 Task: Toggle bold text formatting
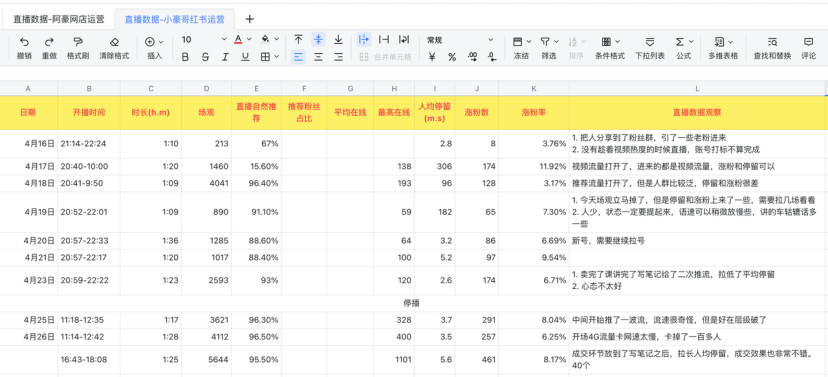tap(185, 57)
